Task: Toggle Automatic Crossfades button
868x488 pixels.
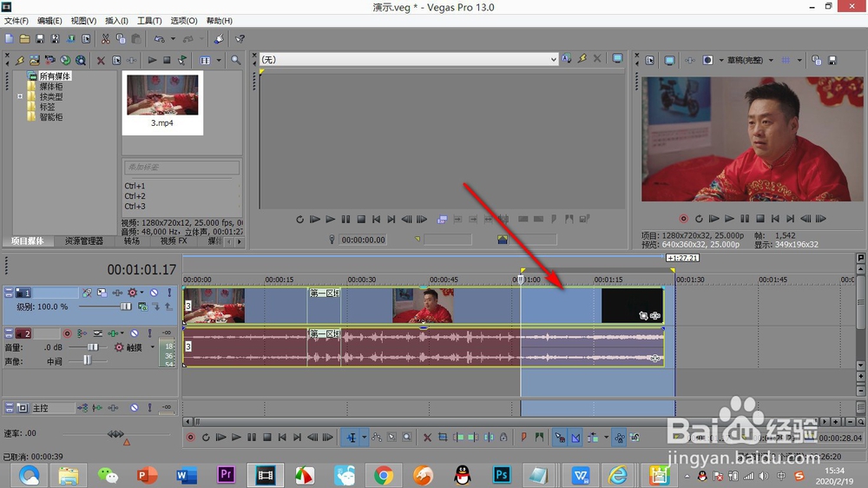Action: click(x=575, y=438)
